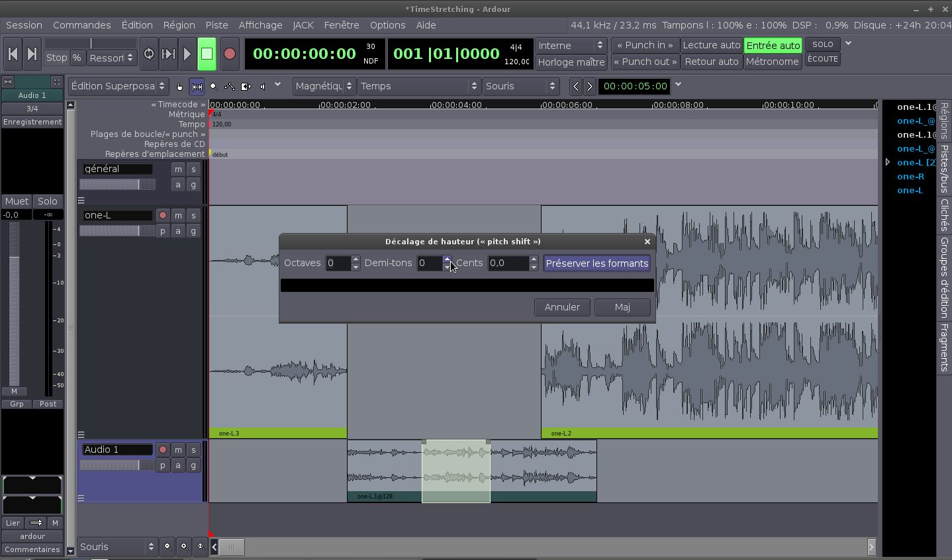This screenshot has height=560, width=952.
Task: Click the zoom out button below tracks
Action: [x=167, y=546]
